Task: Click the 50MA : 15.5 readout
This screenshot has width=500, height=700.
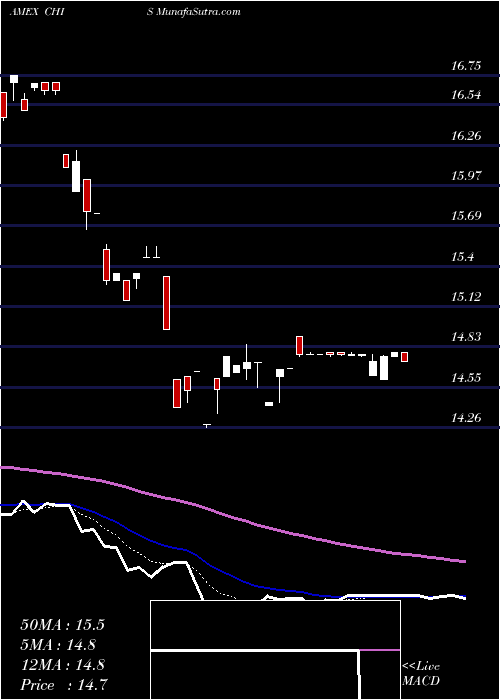Action: click(62, 625)
